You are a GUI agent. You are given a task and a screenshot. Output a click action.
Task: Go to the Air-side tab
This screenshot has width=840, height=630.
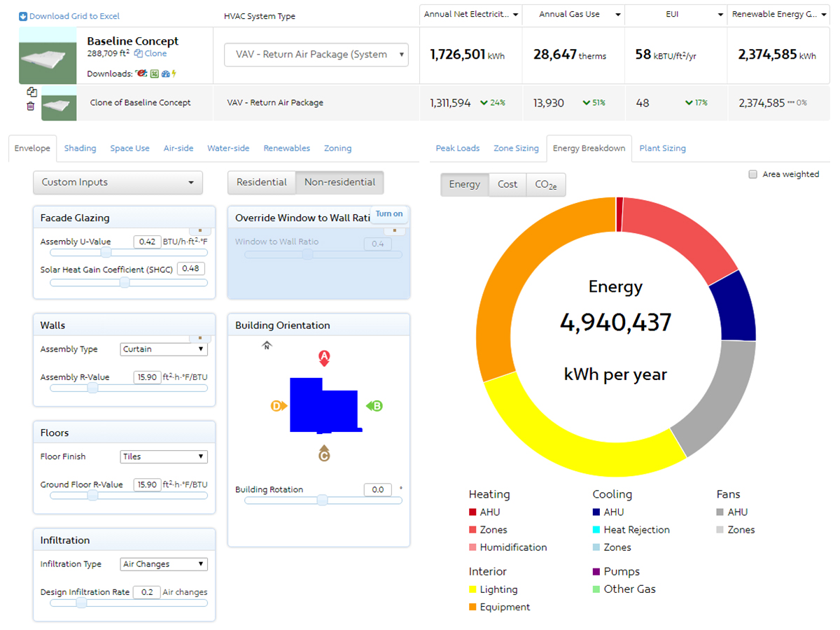(178, 148)
